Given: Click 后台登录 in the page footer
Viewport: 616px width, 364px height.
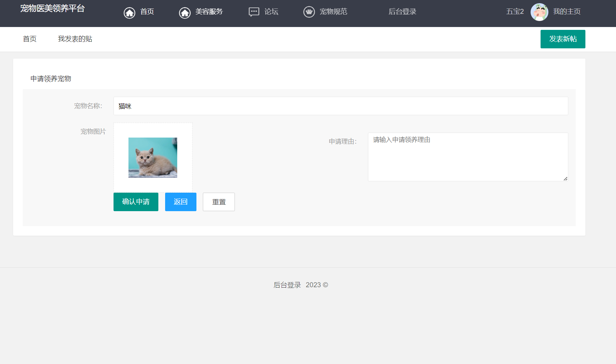Looking at the screenshot, I should tap(287, 285).
